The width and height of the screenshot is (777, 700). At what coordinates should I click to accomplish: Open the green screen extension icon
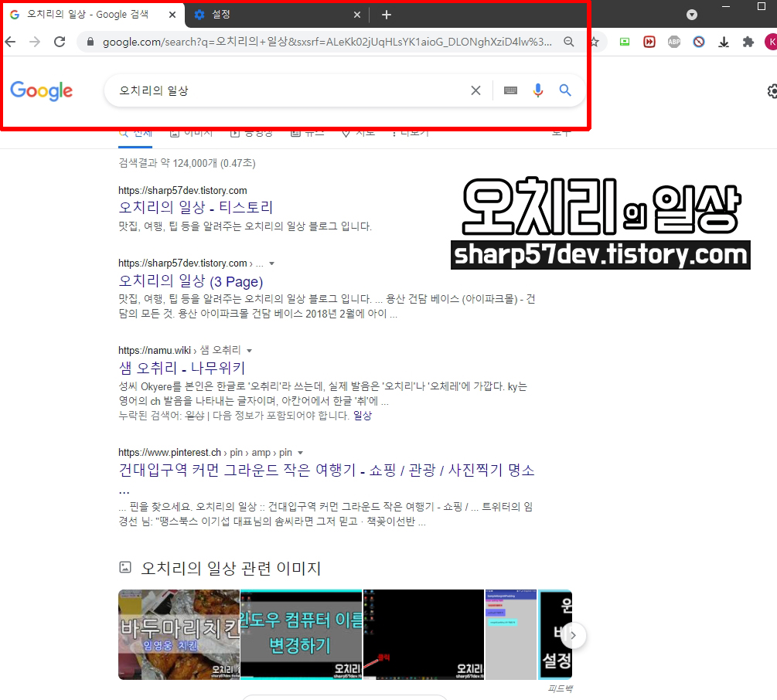(x=625, y=42)
